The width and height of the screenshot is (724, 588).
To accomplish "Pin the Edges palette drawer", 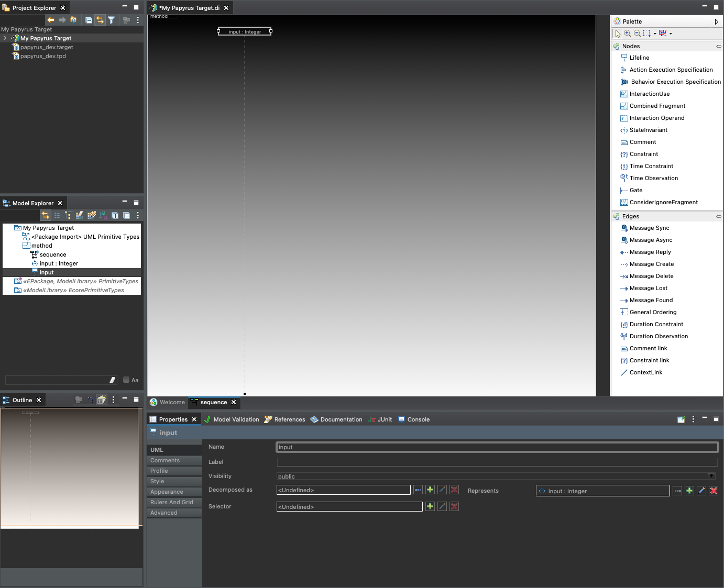I will 718,216.
